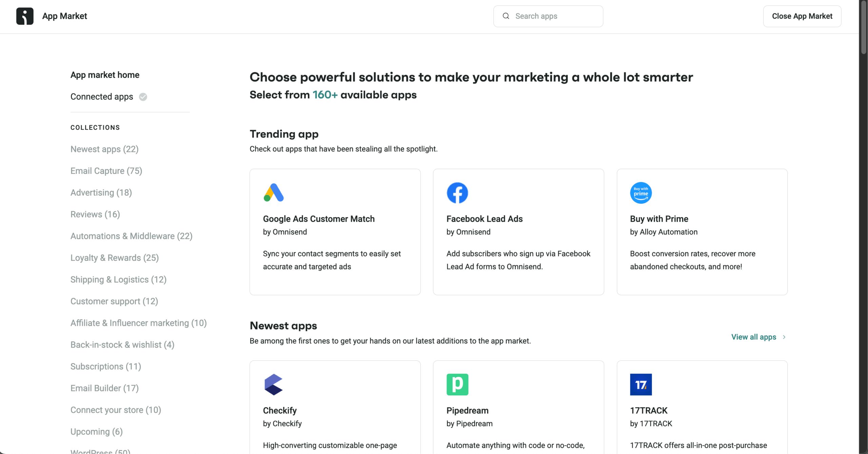
Task: Select Back-in-stock & wishlist (4) collection
Action: tap(122, 344)
